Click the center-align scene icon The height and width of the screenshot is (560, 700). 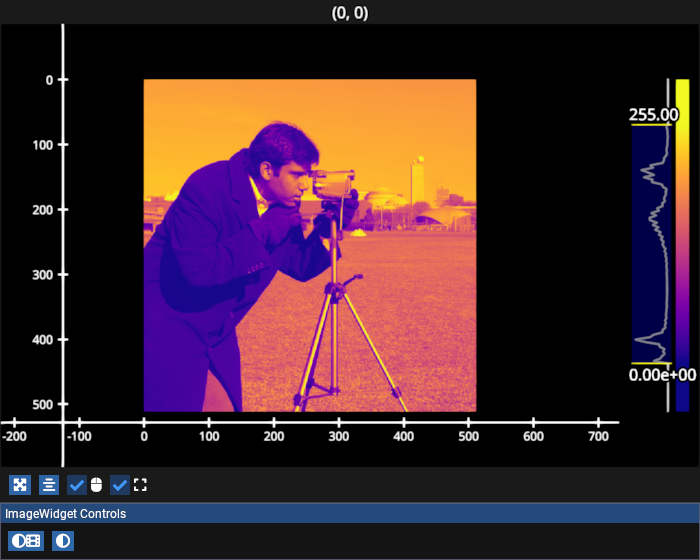coord(49,485)
